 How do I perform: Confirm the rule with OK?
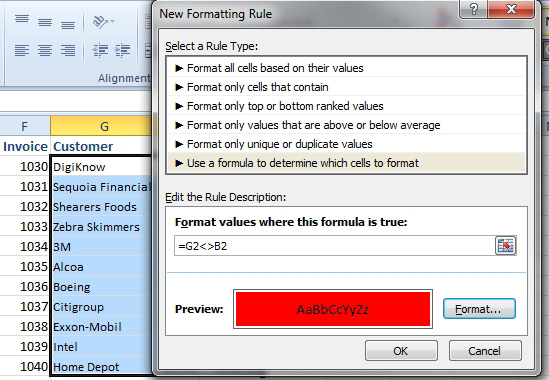tap(401, 351)
